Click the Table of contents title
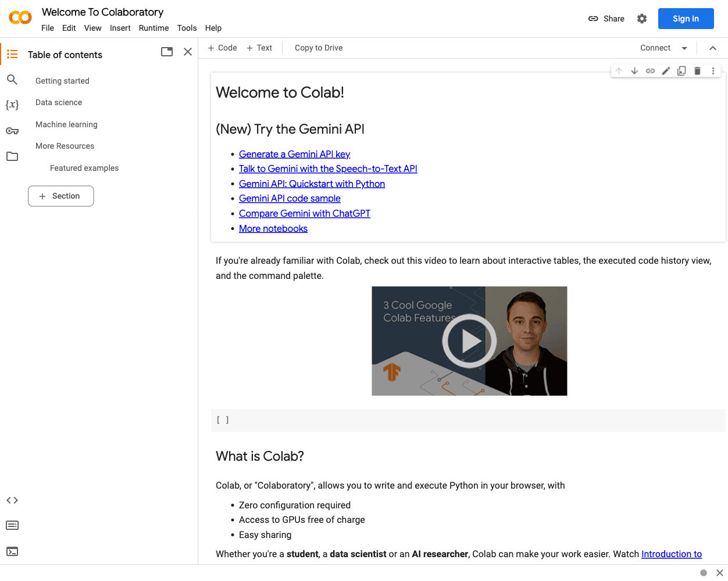Viewport: 728px width, 581px height. coord(65,55)
